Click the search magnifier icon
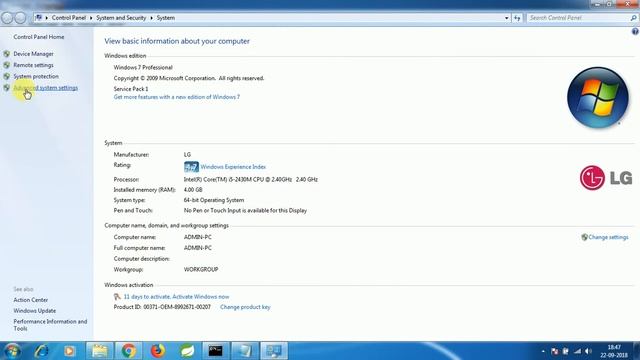 click(633, 18)
